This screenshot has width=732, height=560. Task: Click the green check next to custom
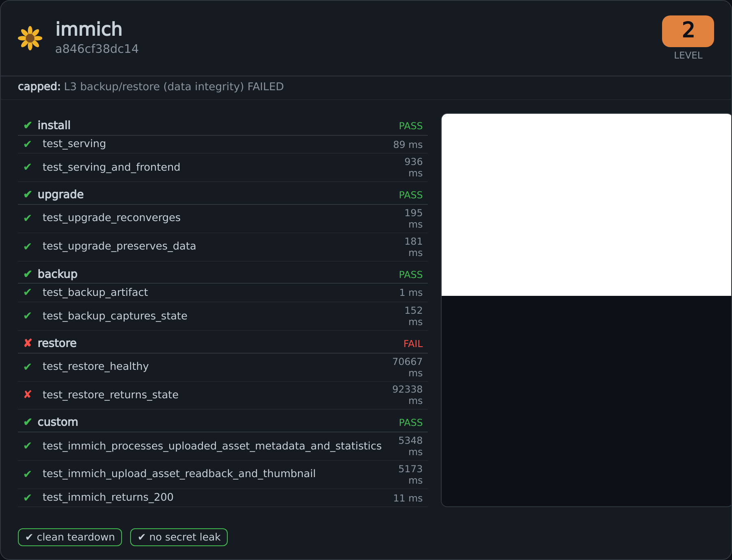[28, 422]
